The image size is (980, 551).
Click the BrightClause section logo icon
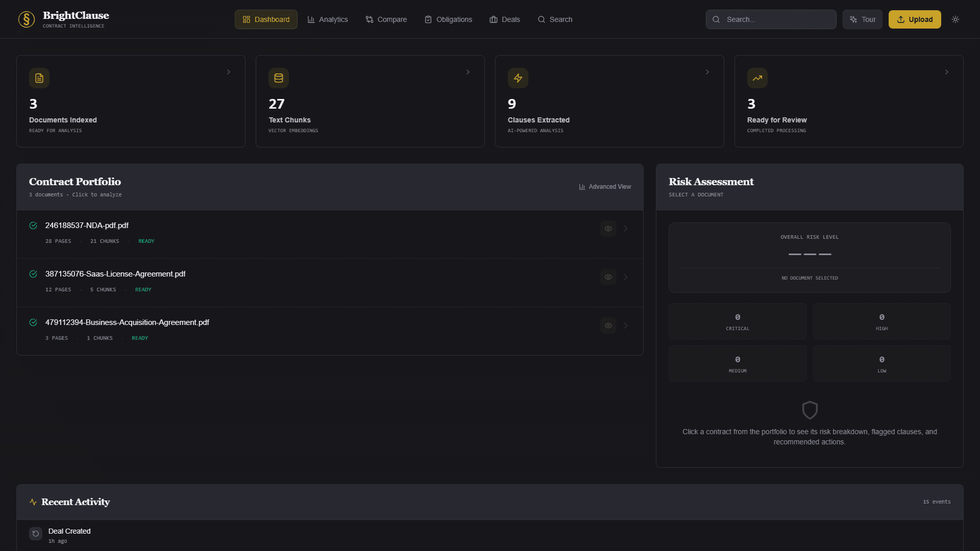[x=26, y=19]
